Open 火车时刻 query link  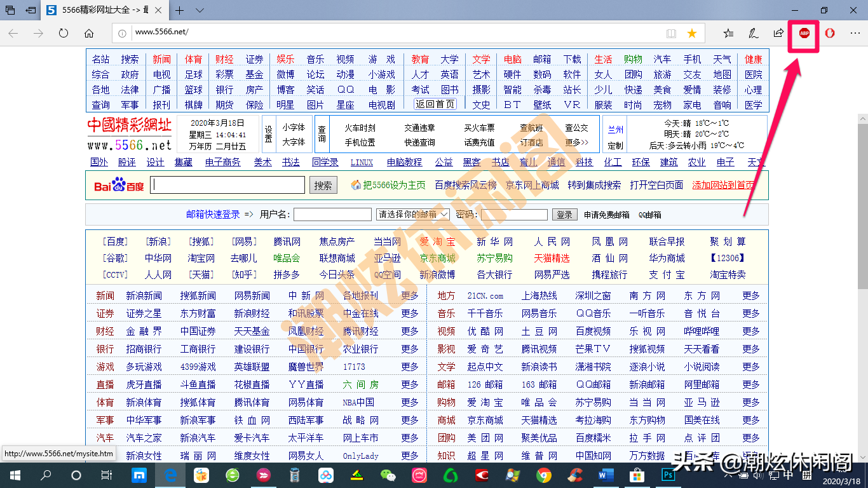point(360,128)
